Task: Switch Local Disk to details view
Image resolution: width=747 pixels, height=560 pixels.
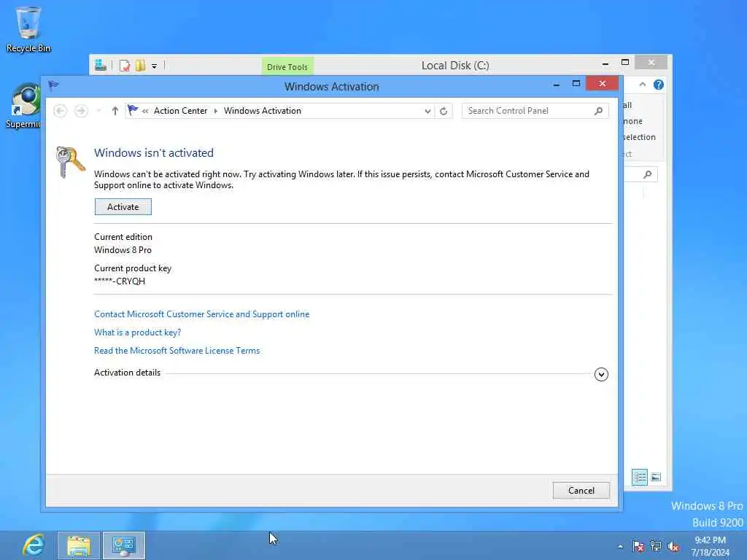Action: click(640, 477)
